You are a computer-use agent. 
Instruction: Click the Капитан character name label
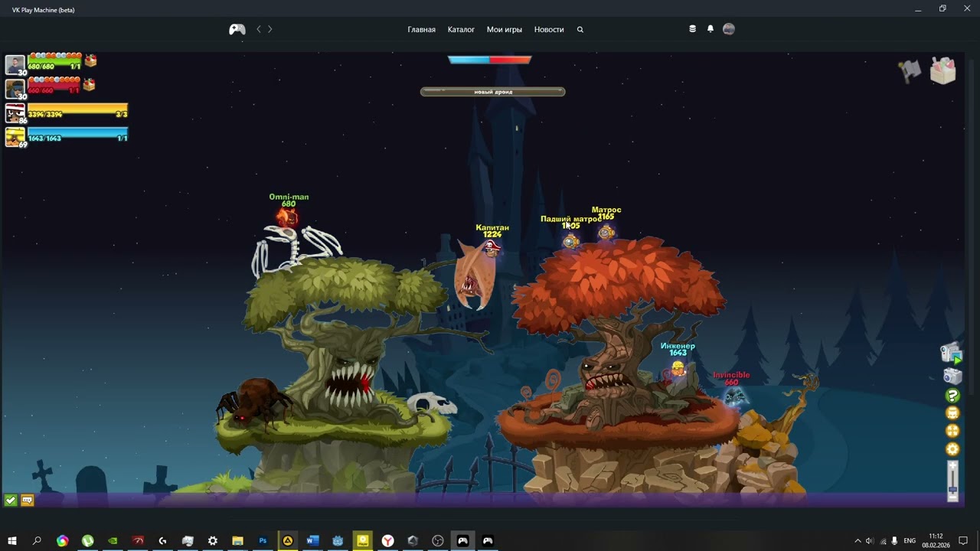click(492, 227)
